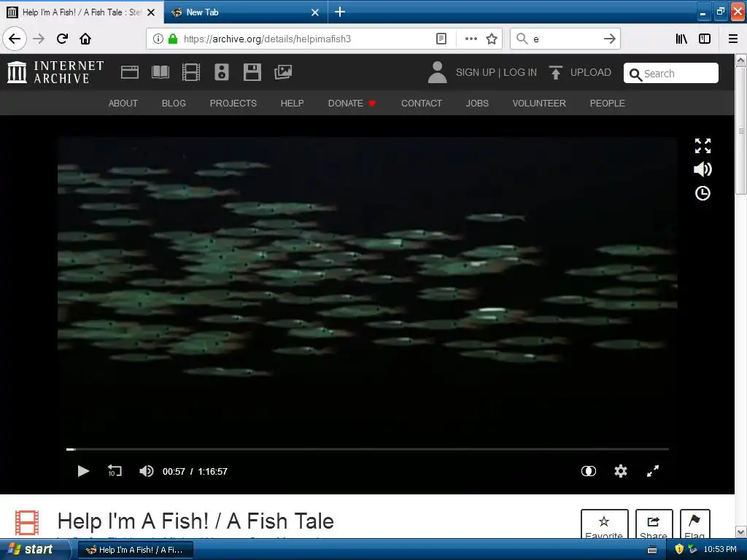
Task: Open the Internet Archive video (film) icon
Action: click(191, 72)
